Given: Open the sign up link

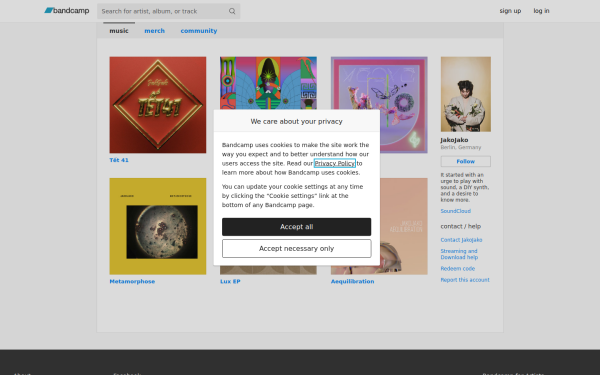Looking at the screenshot, I should pyautogui.click(x=510, y=11).
